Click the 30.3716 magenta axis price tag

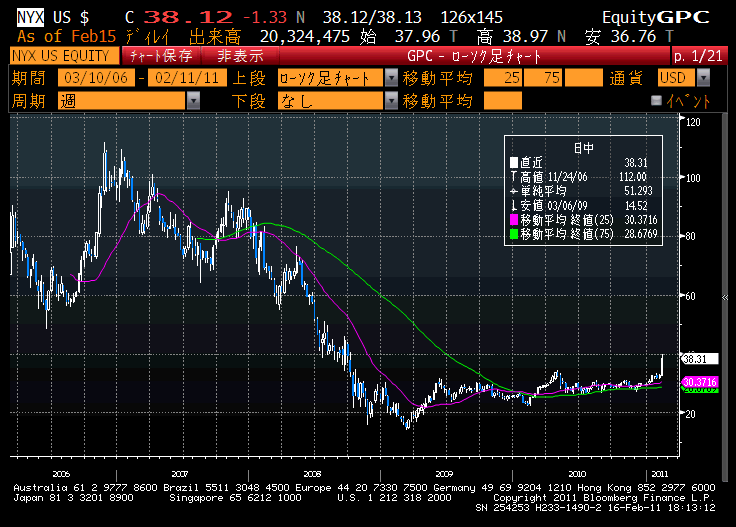700,382
